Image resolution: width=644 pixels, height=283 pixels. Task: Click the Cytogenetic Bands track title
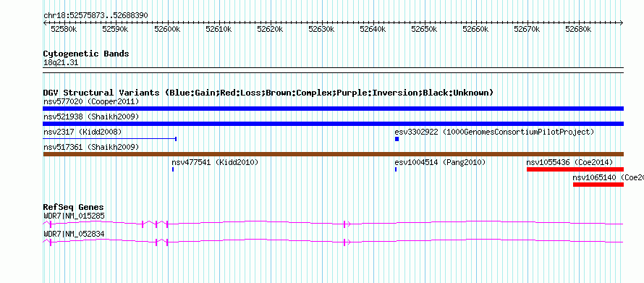click(86, 54)
